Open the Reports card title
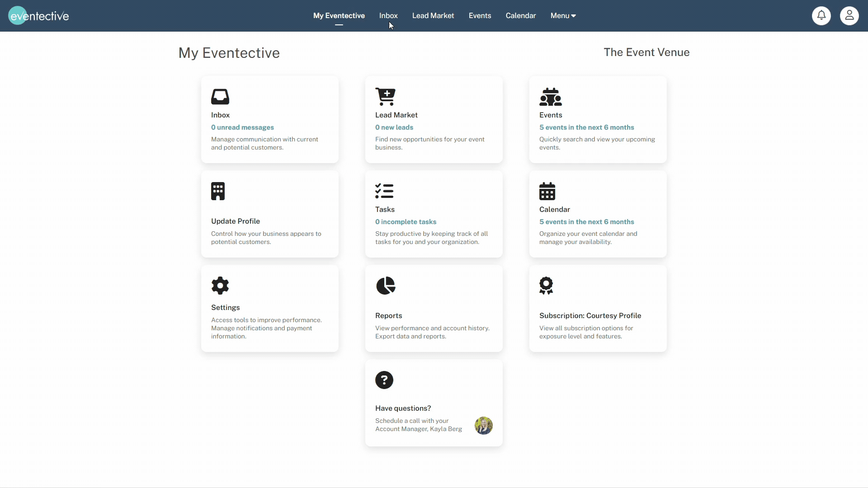This screenshot has width=868, height=488. tap(389, 315)
